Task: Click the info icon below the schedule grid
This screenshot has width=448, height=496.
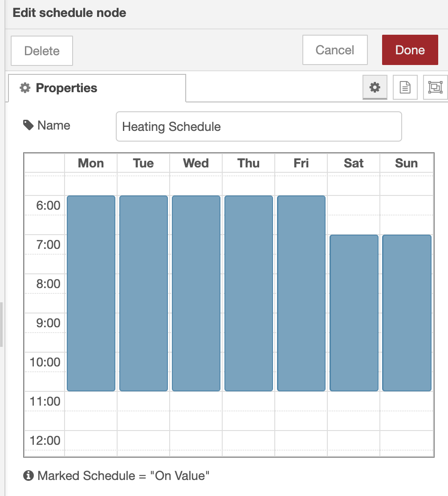Action: pos(29,476)
